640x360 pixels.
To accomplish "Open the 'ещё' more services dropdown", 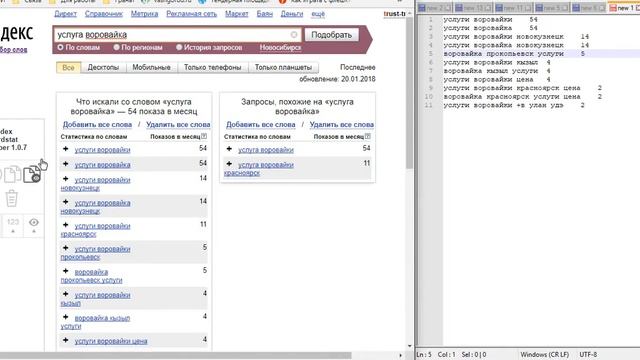I will point(318,14).
